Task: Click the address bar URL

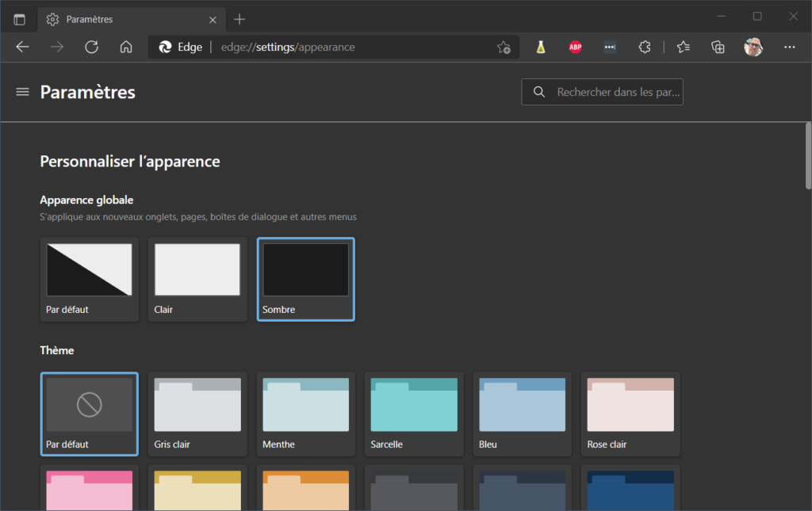Action: tap(288, 47)
